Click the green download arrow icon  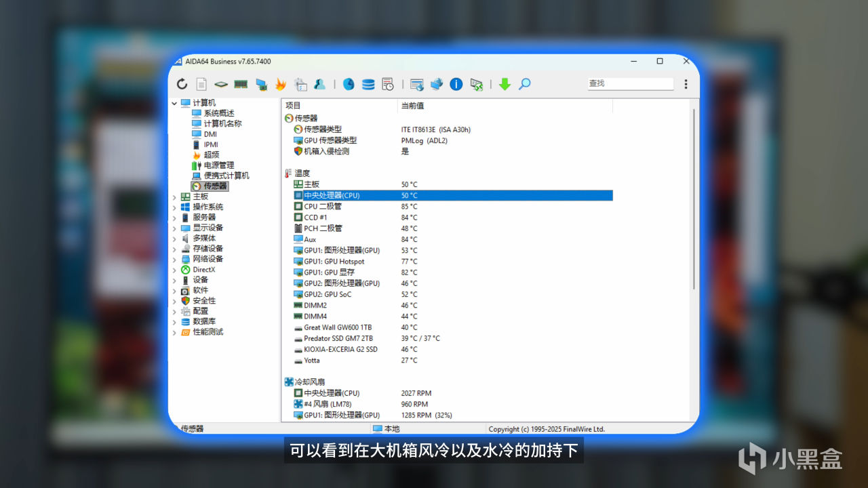(x=505, y=84)
